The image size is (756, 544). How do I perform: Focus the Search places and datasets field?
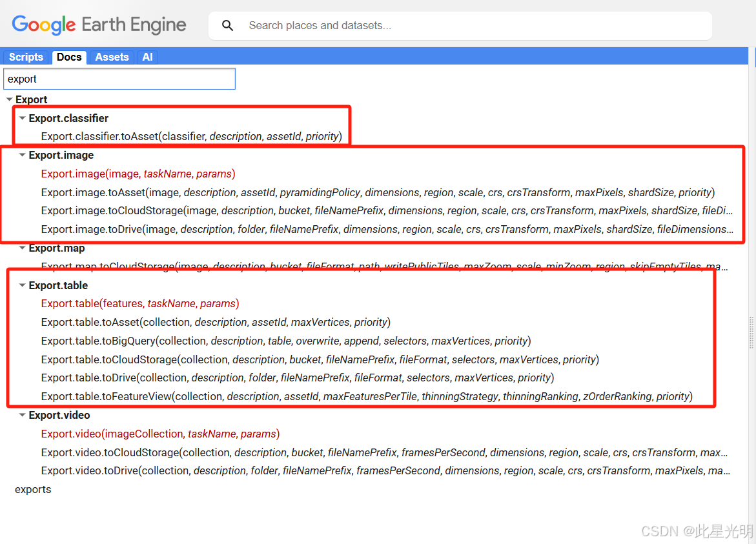[460, 26]
